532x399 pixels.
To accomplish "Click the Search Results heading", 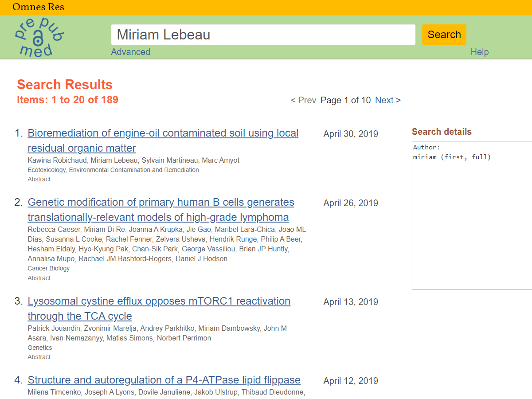I will 65,85.
